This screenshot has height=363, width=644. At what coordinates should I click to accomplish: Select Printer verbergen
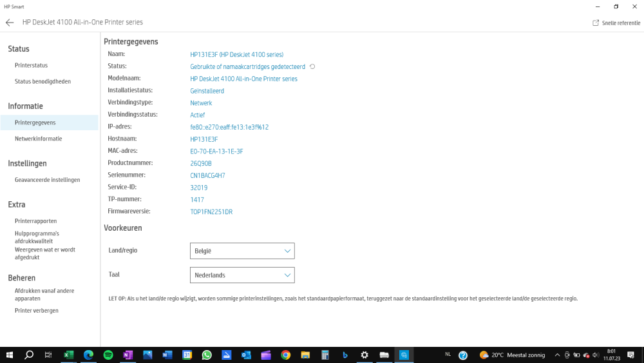(x=37, y=310)
